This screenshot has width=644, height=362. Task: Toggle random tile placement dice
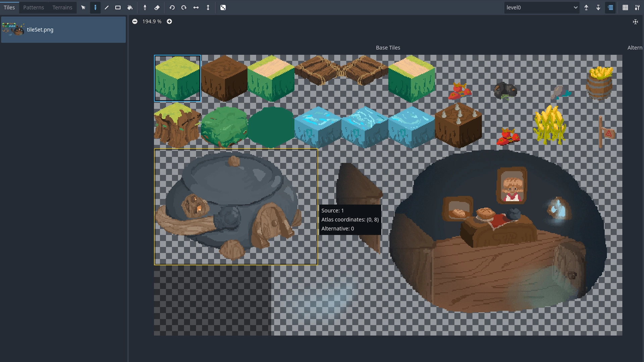click(223, 7)
